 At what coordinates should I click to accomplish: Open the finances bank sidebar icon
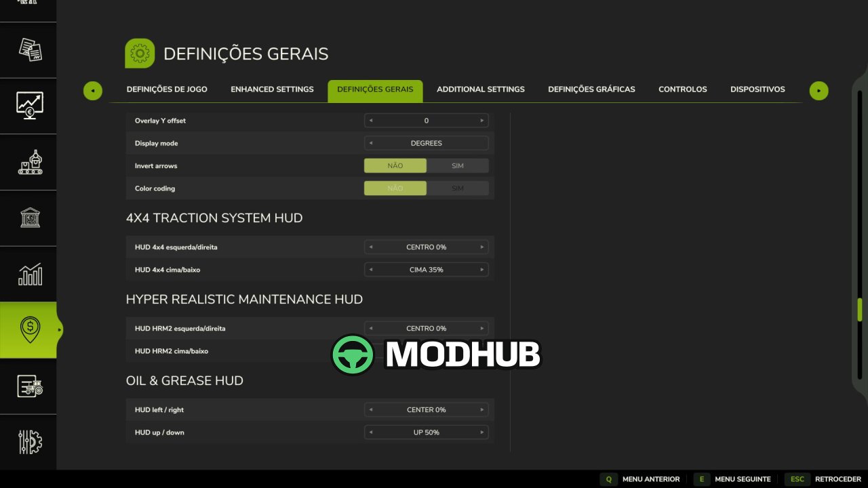(x=30, y=218)
